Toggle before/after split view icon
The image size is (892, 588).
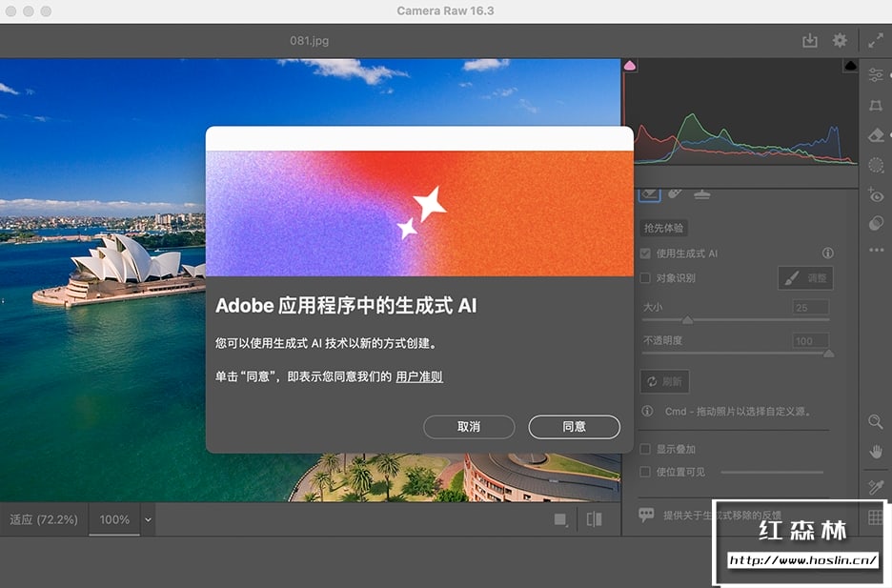pos(594,519)
